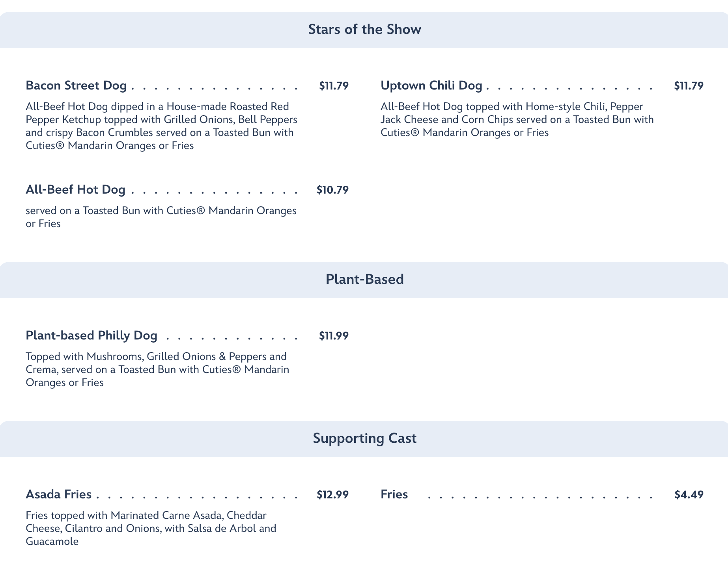Viewport: 728px width, 567px height.
Task: Select the All-Beef Hot Dog item heading
Action: pyautogui.click(x=75, y=190)
